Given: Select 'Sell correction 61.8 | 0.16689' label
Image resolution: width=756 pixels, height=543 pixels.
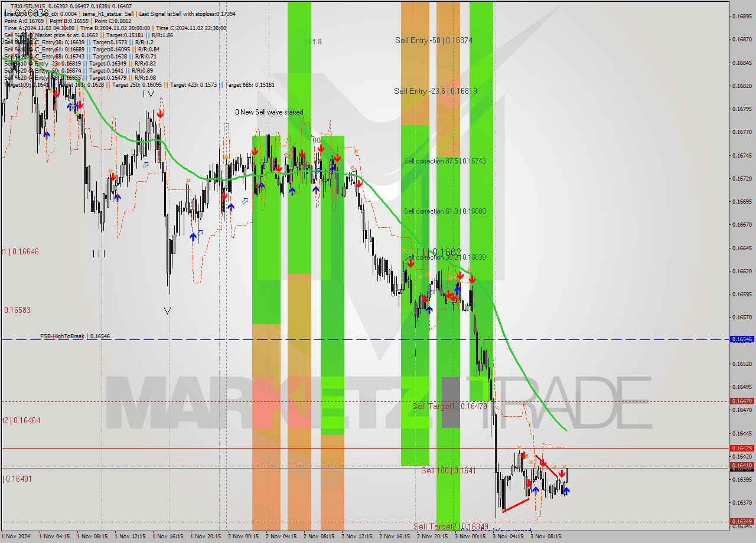Looking at the screenshot, I should [445, 211].
